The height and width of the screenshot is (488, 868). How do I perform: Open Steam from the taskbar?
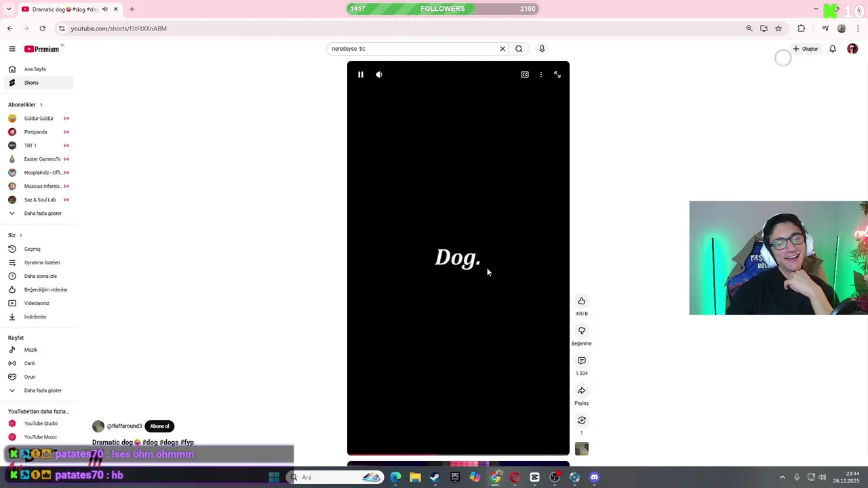pyautogui.click(x=435, y=477)
